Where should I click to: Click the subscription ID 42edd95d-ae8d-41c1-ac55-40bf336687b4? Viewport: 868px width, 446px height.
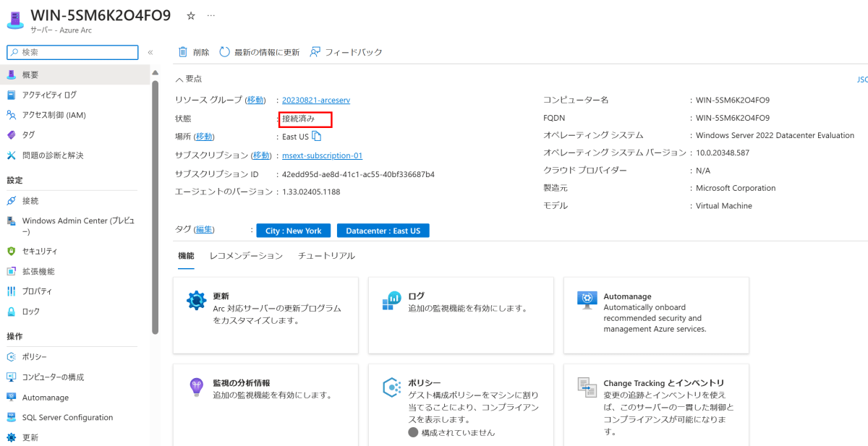click(358, 174)
